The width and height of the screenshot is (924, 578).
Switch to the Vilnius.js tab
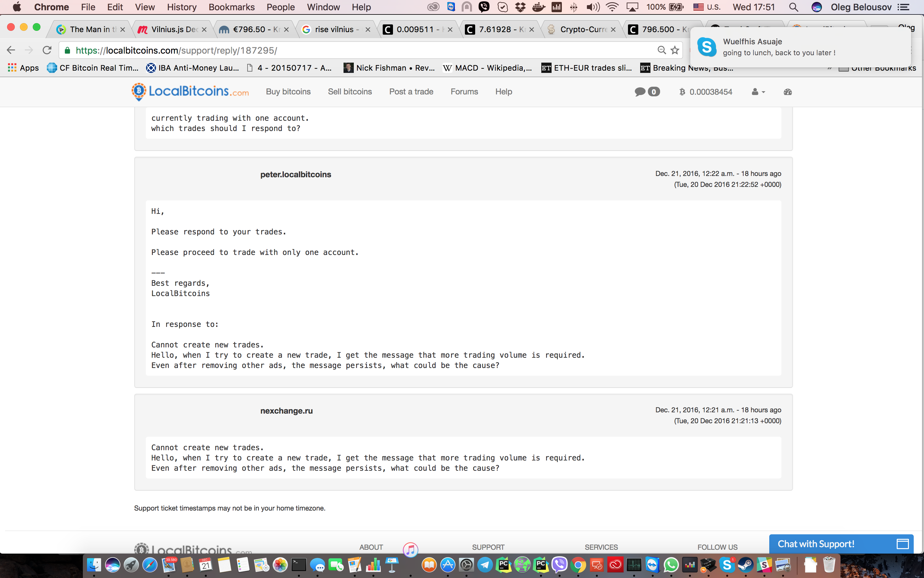click(172, 30)
